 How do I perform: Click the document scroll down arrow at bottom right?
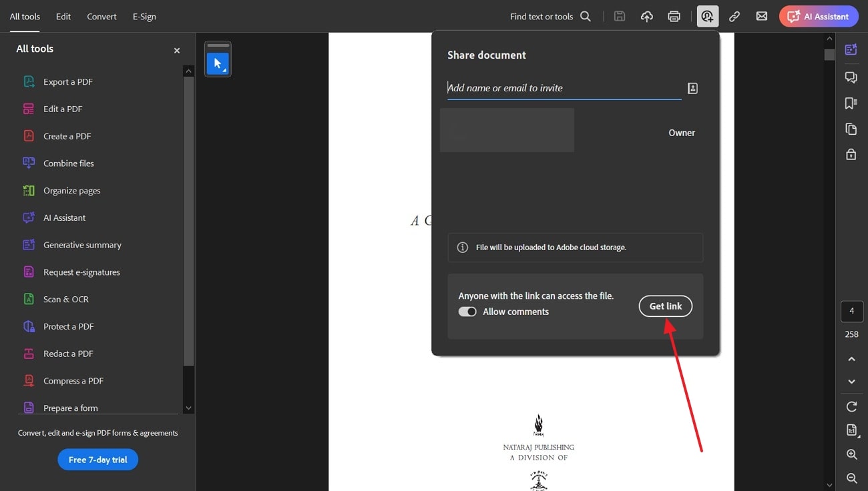pos(829,486)
